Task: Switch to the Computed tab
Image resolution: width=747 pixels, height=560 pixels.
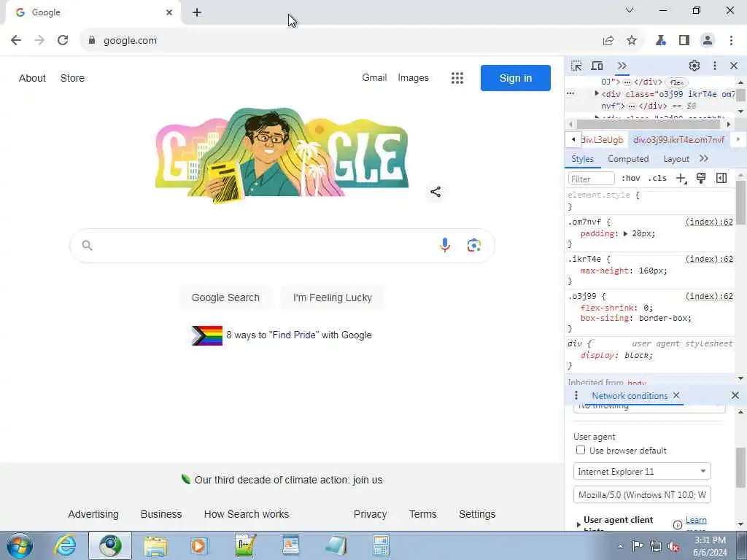Action: tap(628, 159)
